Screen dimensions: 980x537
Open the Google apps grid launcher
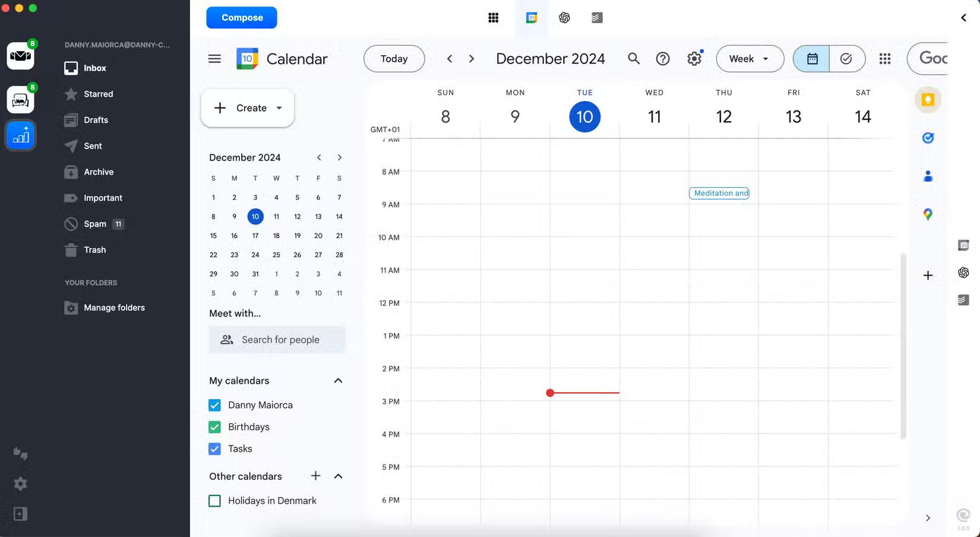885,58
